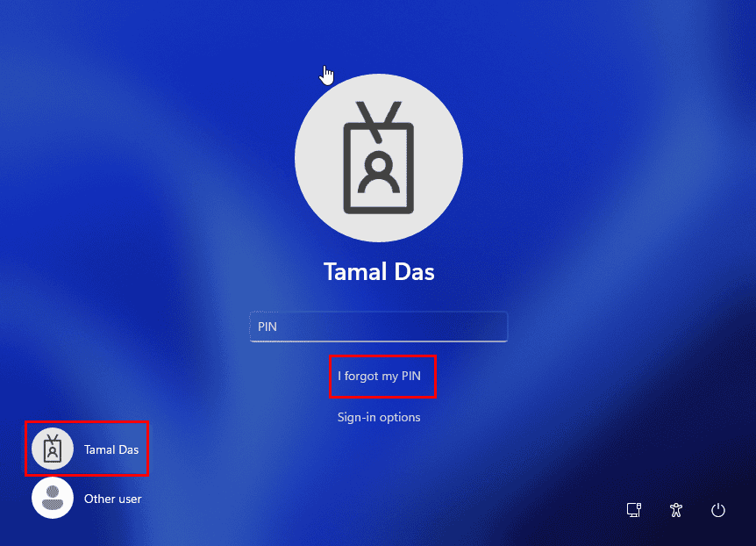Screen dimensions: 756x546
Task: Click the underline edge of PIN box
Action: coord(379,341)
